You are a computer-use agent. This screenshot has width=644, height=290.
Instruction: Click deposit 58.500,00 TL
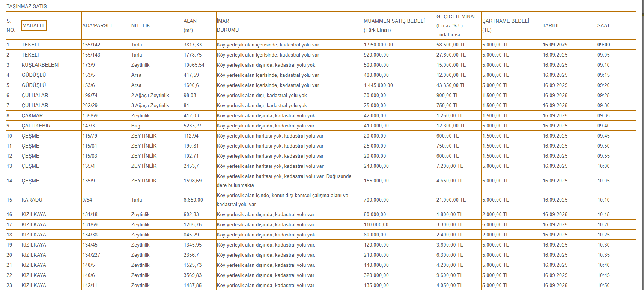click(x=451, y=45)
